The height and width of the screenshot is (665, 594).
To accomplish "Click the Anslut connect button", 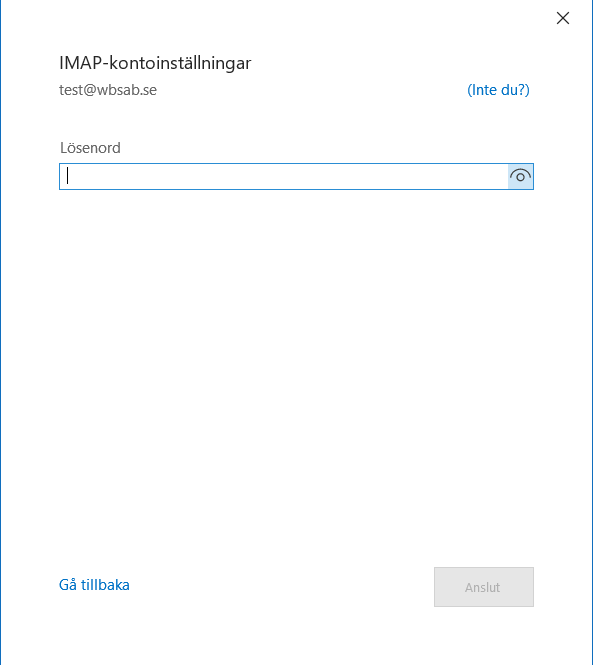I will point(484,587).
